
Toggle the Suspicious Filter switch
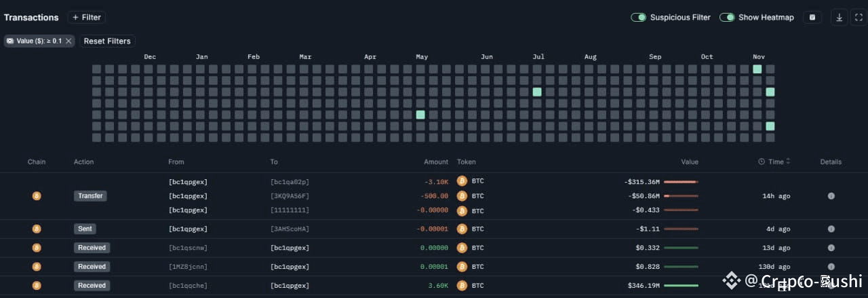tap(638, 18)
